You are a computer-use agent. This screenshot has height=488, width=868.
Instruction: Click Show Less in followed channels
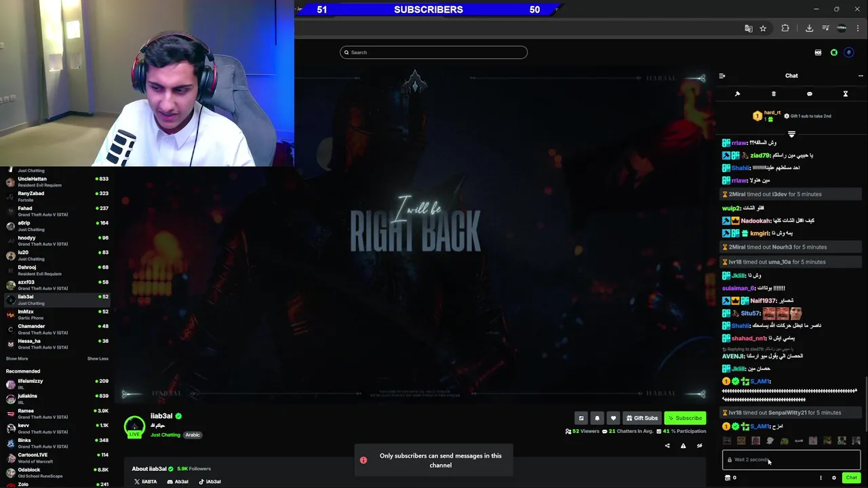[x=98, y=359]
